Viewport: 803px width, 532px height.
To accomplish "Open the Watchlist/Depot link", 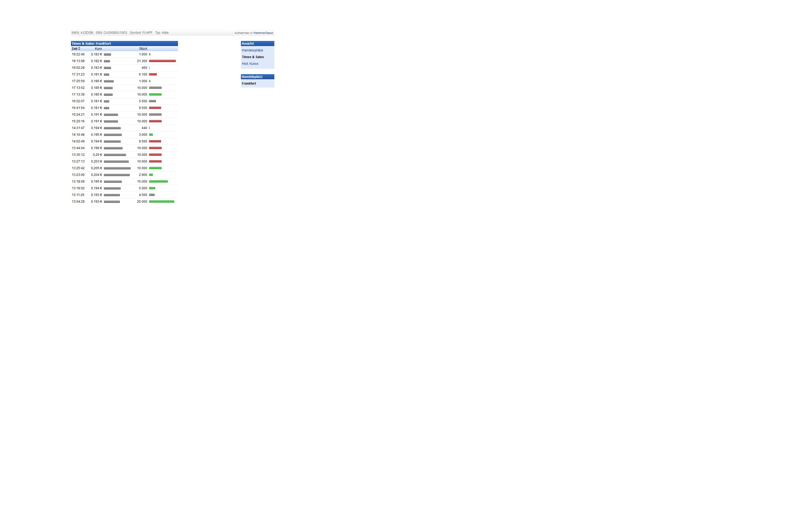I will 263,33.
